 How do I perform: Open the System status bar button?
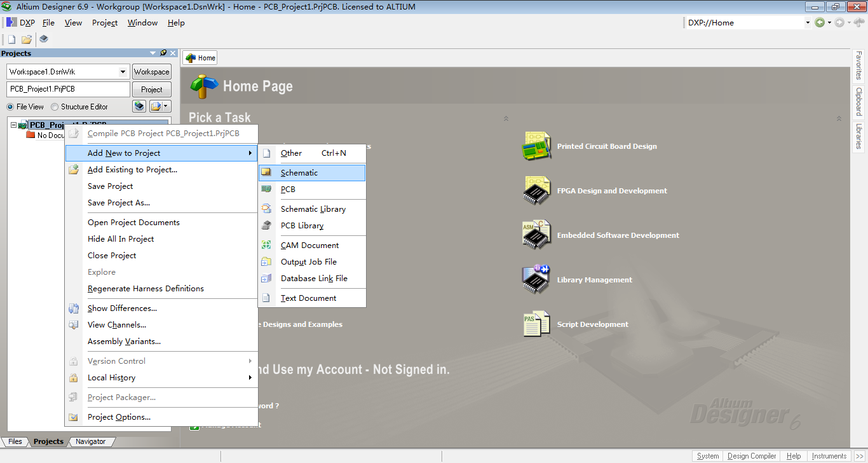point(708,456)
